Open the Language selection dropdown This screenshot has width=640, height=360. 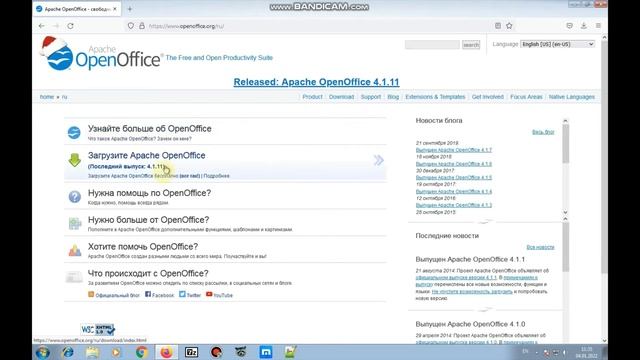coord(558,44)
